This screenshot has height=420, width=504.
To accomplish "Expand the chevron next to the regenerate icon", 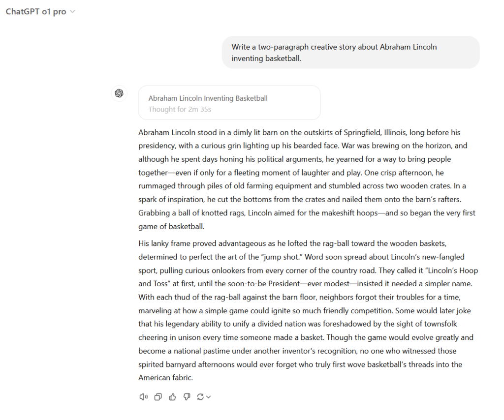I will pos(209,397).
